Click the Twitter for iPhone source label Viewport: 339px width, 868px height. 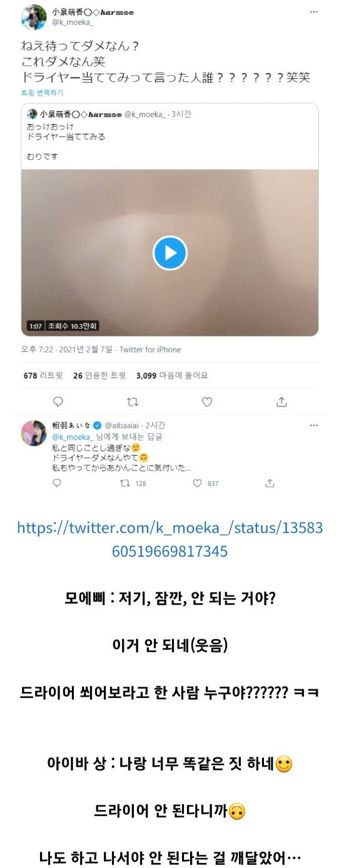click(x=150, y=349)
